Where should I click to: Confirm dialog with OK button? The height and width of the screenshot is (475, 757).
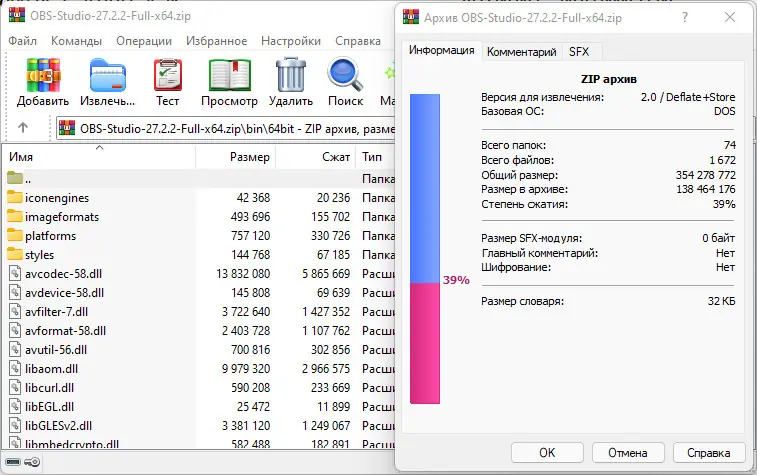[x=547, y=453]
